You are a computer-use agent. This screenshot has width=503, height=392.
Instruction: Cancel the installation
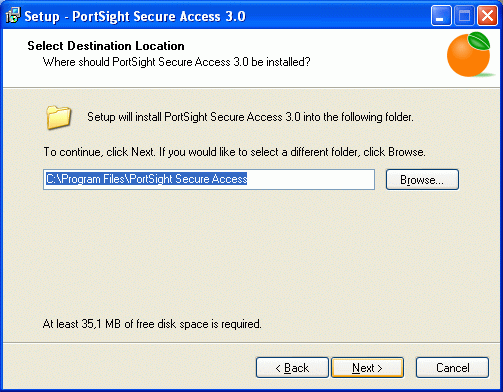tap(452, 368)
